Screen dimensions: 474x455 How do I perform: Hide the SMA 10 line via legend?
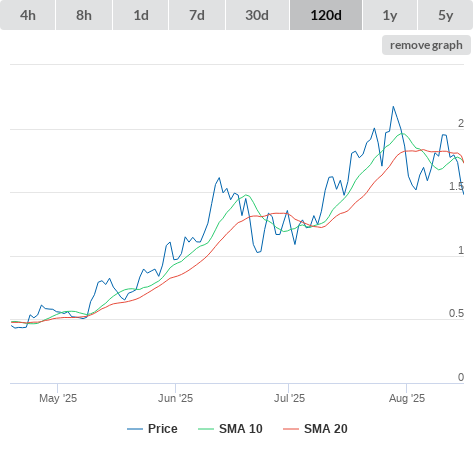tap(230, 429)
